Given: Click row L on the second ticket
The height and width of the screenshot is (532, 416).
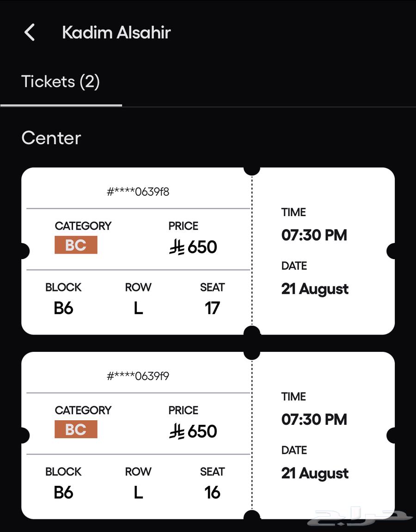Looking at the screenshot, I should (x=138, y=493).
